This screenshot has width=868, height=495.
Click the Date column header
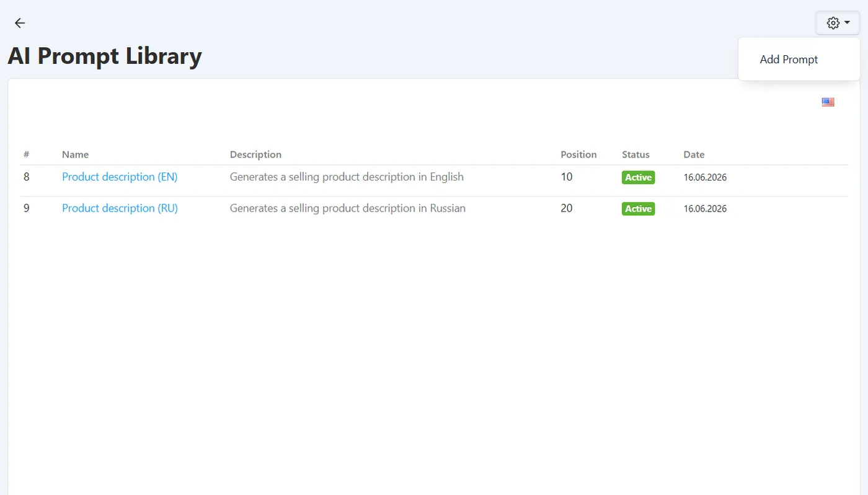(694, 154)
